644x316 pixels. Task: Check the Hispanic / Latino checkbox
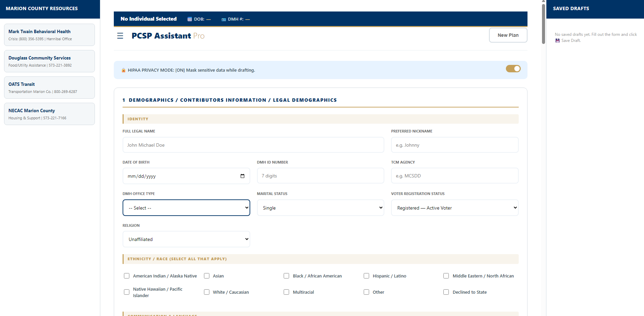pyautogui.click(x=366, y=276)
